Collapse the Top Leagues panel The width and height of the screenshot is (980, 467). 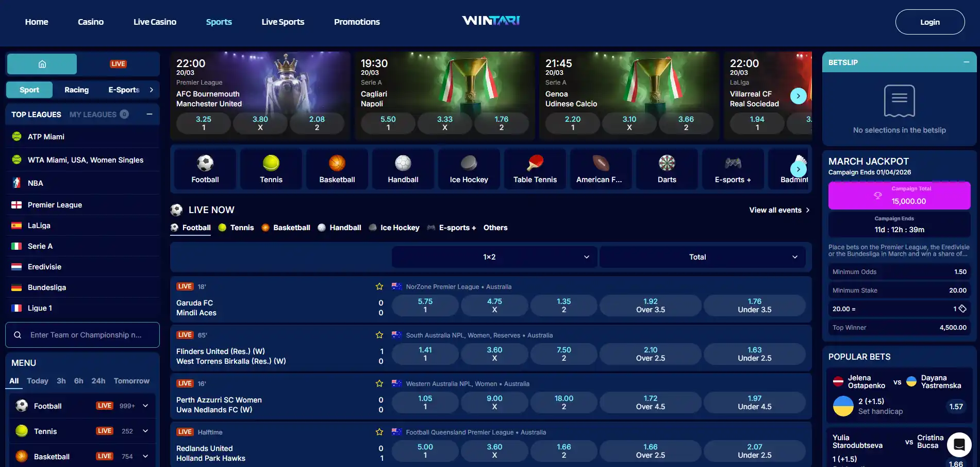coord(150,114)
